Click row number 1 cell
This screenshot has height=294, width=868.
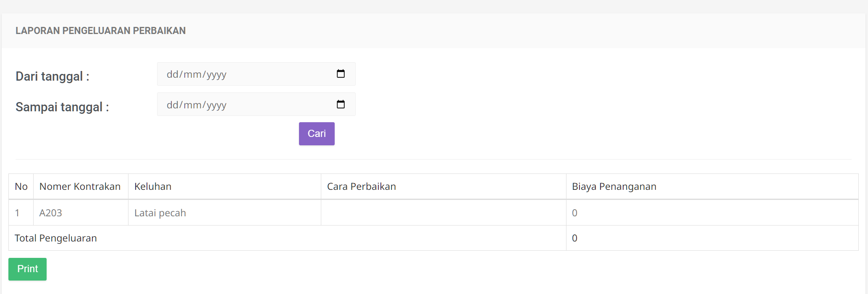coord(21,213)
